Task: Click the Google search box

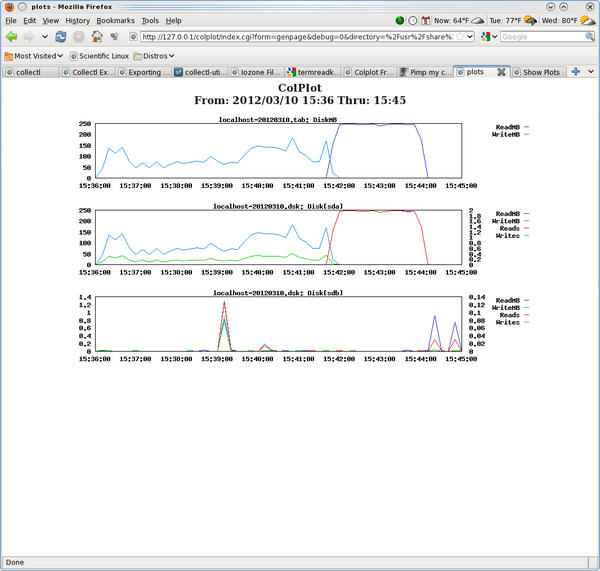Action: coord(543,37)
